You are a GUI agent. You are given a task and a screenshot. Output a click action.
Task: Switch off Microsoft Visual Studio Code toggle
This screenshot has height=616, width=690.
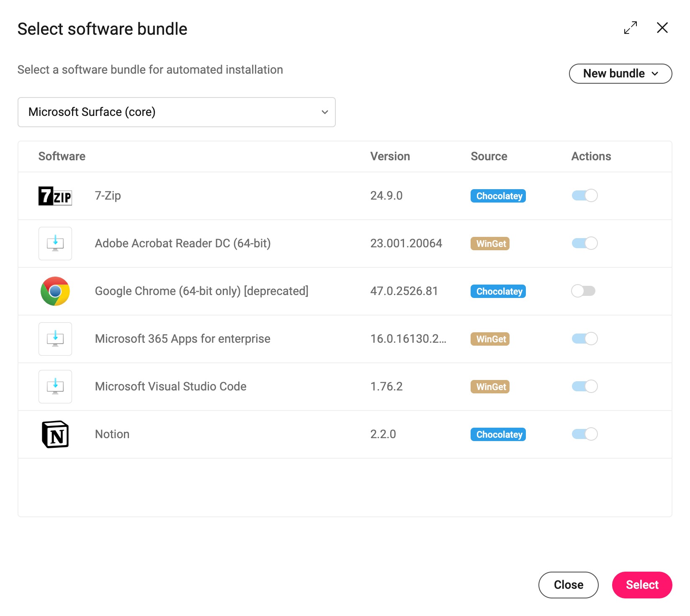pos(584,386)
